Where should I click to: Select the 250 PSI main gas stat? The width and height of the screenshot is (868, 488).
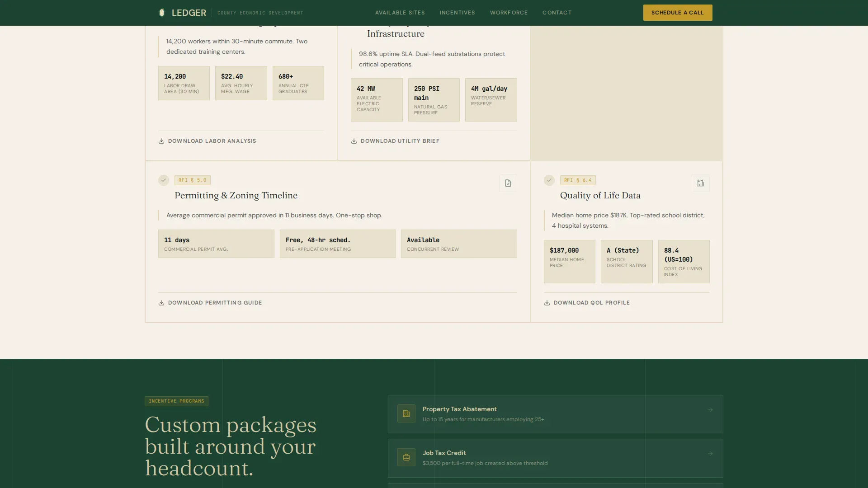tap(434, 100)
